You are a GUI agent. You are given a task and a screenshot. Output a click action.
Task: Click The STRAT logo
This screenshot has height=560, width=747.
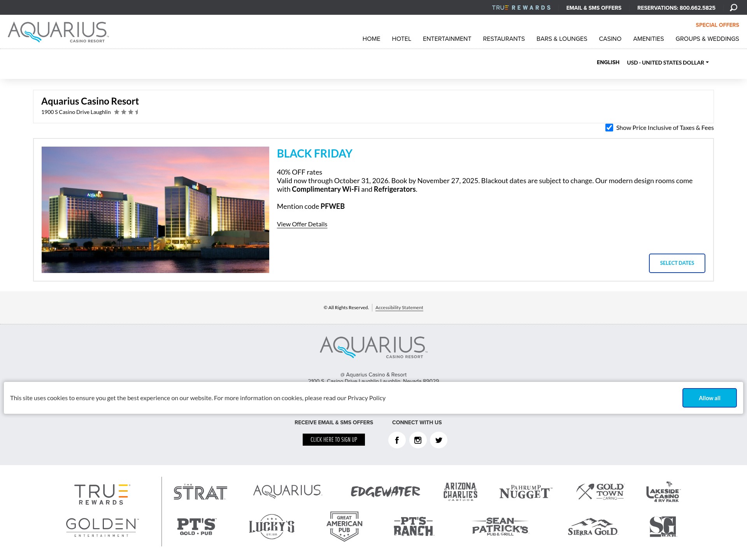tap(200, 492)
